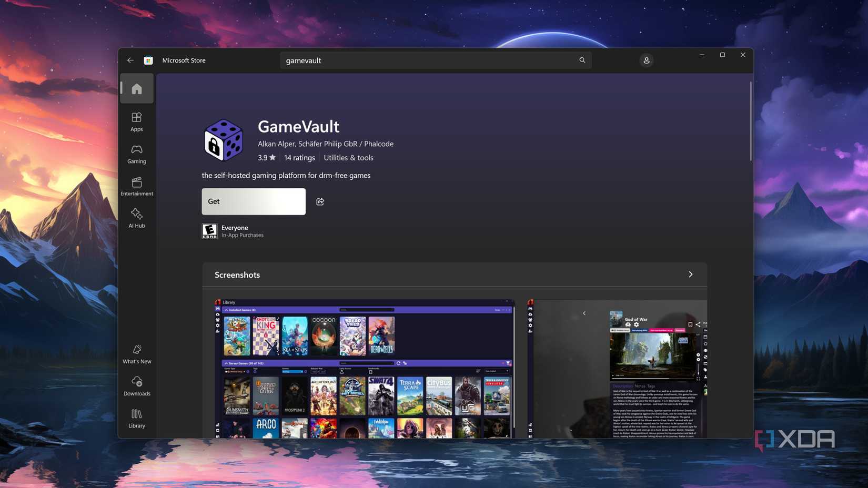
Task: Expand Screenshots with the right chevron
Action: [x=690, y=274]
